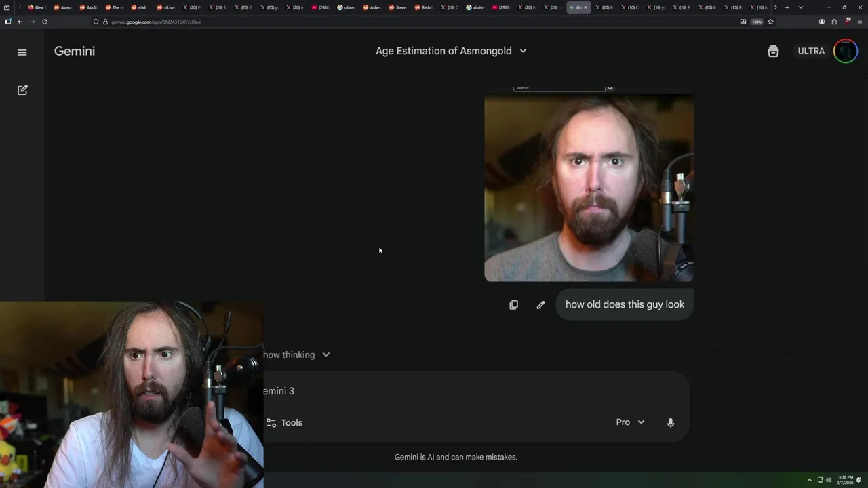Viewport: 868px width, 488px height.
Task: Open the red badged extension icon
Action: 847,22
